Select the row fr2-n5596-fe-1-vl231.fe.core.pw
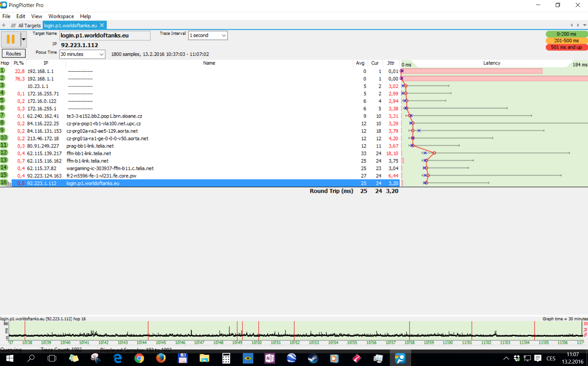Image resolution: width=588 pixels, height=366 pixels. [200, 176]
